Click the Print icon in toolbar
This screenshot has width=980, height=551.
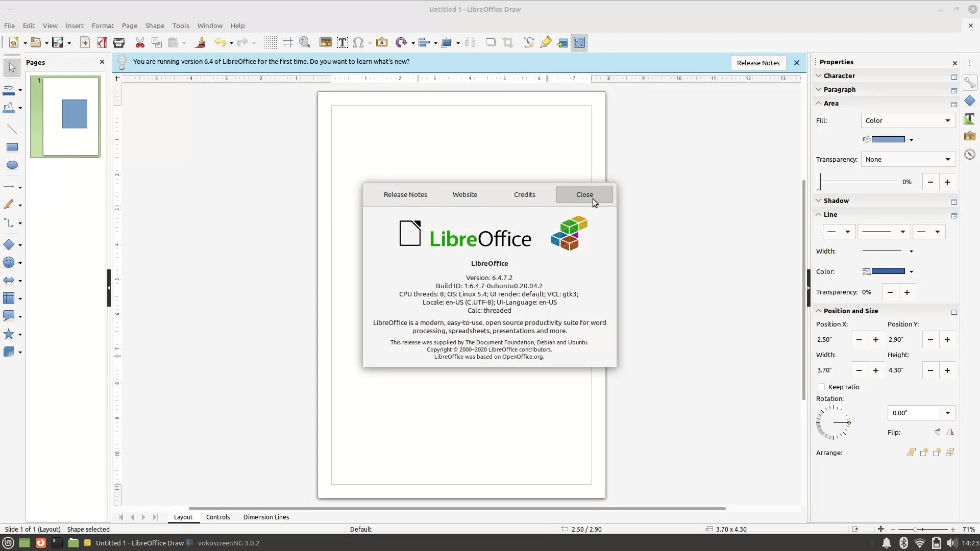pos(119,43)
